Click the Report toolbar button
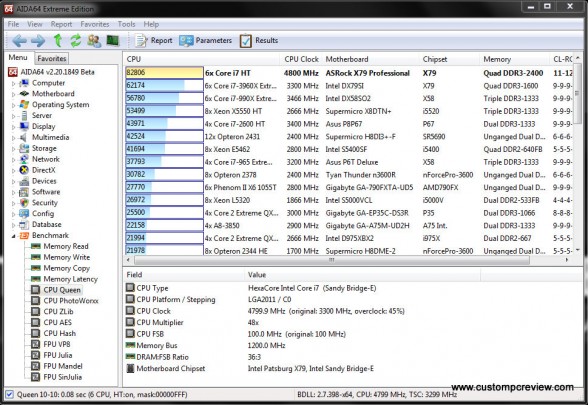Image resolution: width=588 pixels, height=405 pixels. (x=153, y=40)
